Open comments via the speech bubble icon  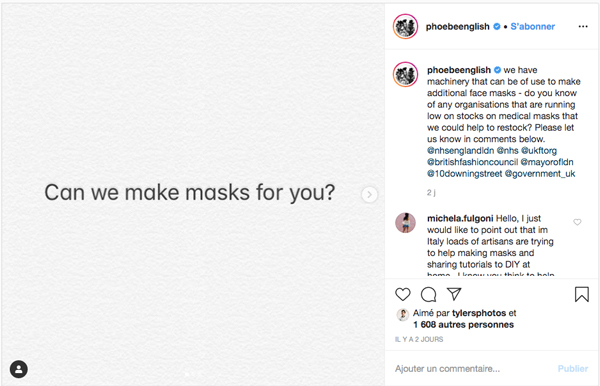(x=428, y=295)
